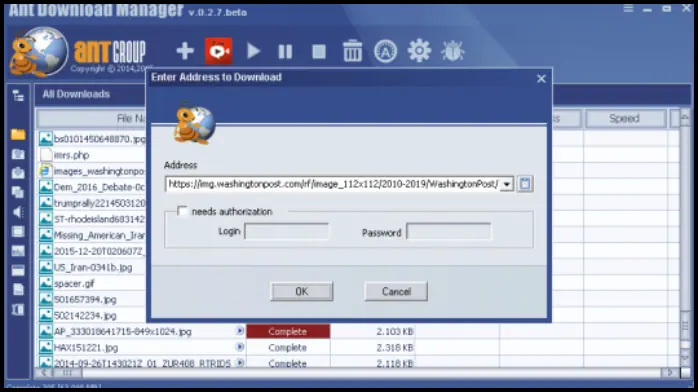The height and width of the screenshot is (392, 698).
Task: Add a new download with the plus icon
Action: pyautogui.click(x=185, y=51)
